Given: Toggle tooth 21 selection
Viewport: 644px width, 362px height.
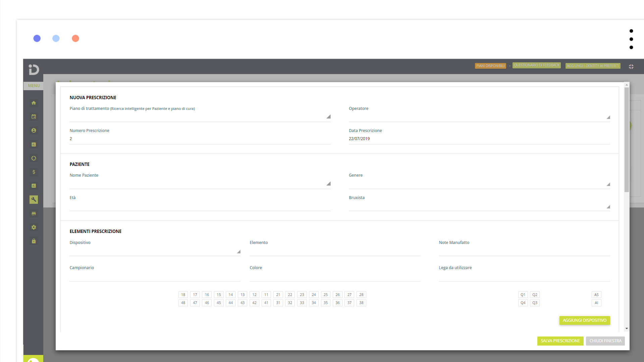Looking at the screenshot, I should [278, 295].
